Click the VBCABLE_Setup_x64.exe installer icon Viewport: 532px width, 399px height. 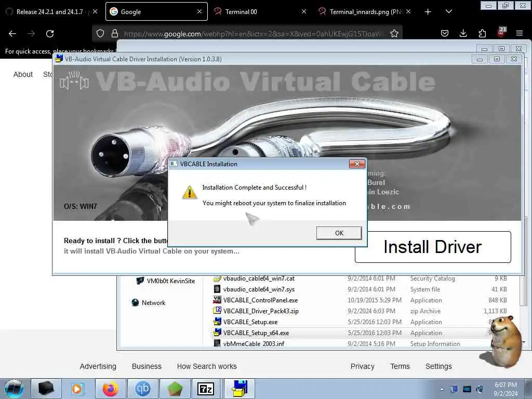217,332
